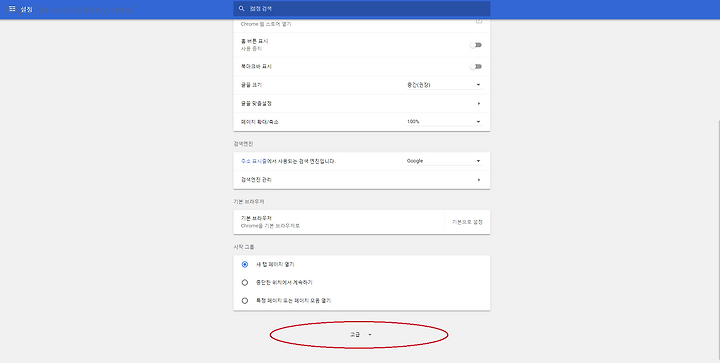Viewport: 720px width, 363px height.
Task: Focus the 설정 검색 search field
Action: (x=361, y=9)
